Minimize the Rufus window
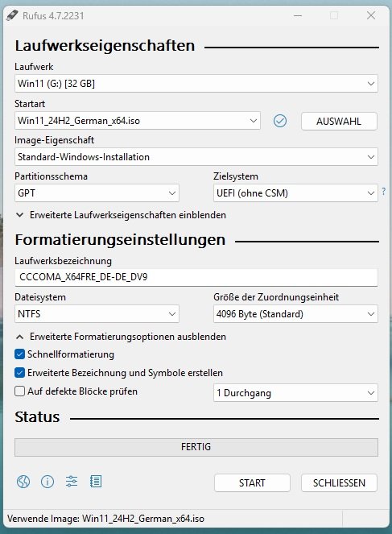Screen dimensions: 392x534 click(x=298, y=15)
